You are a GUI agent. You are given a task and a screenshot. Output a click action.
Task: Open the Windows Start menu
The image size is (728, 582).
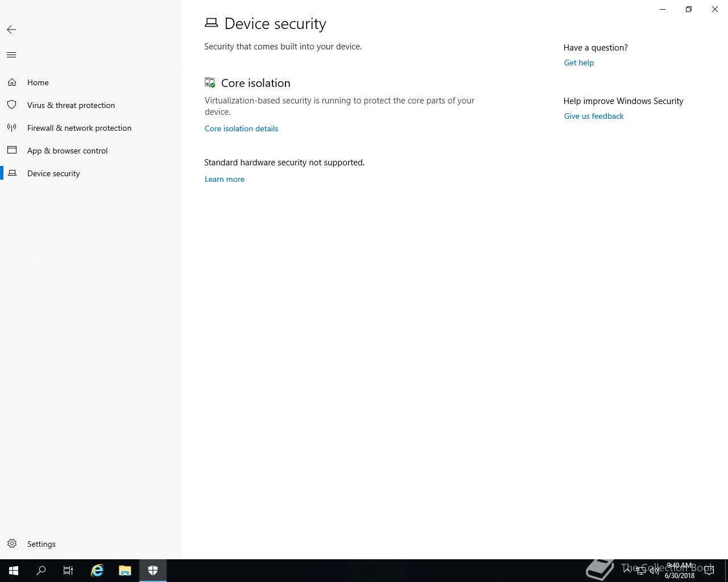[14, 571]
